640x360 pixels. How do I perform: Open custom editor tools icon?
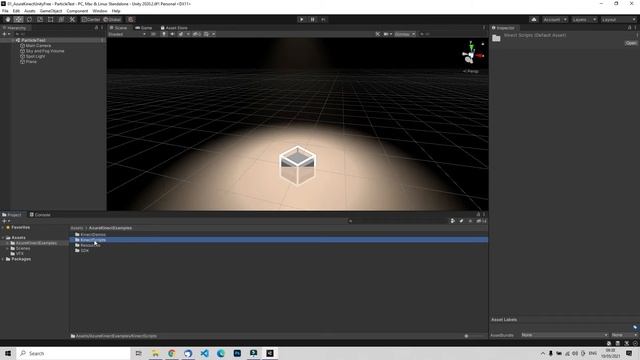pos(72,20)
